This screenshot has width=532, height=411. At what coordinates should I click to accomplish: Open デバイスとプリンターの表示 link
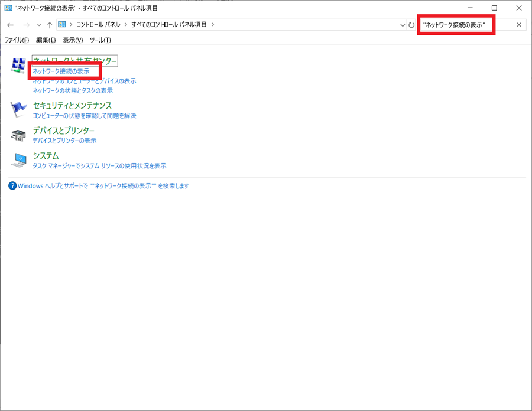click(x=64, y=141)
